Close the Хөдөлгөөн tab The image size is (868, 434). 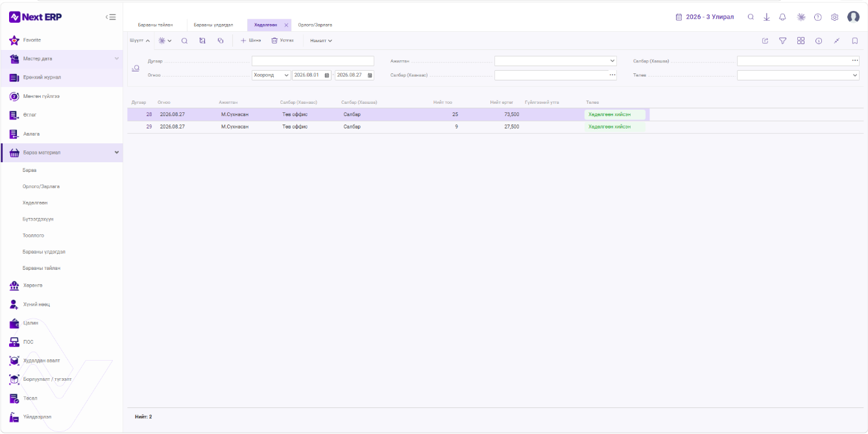coord(286,25)
